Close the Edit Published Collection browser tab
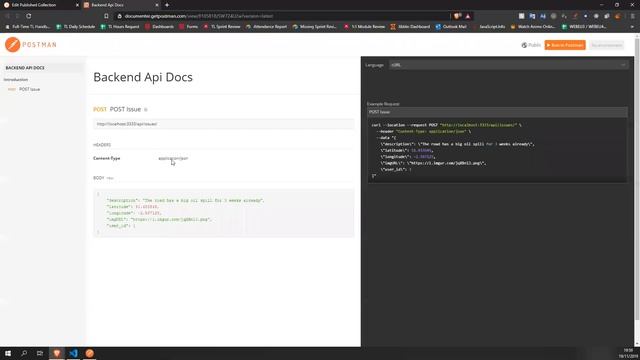 pos(77,5)
